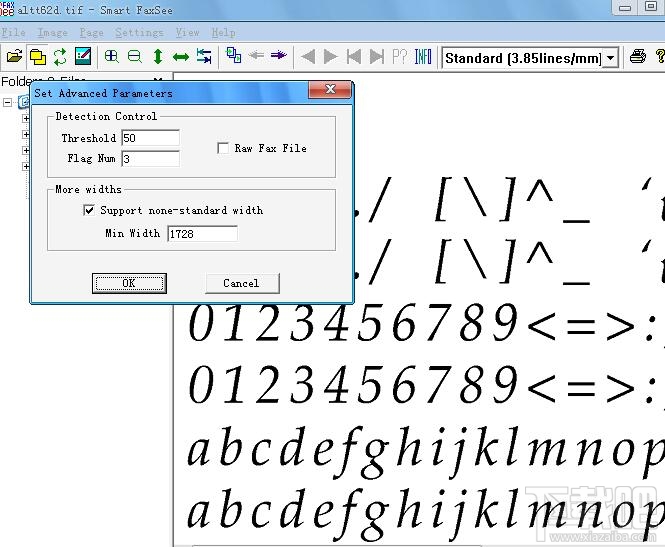Expand the first folder tree plus box
This screenshot has width=665, height=547.
[x=26, y=118]
